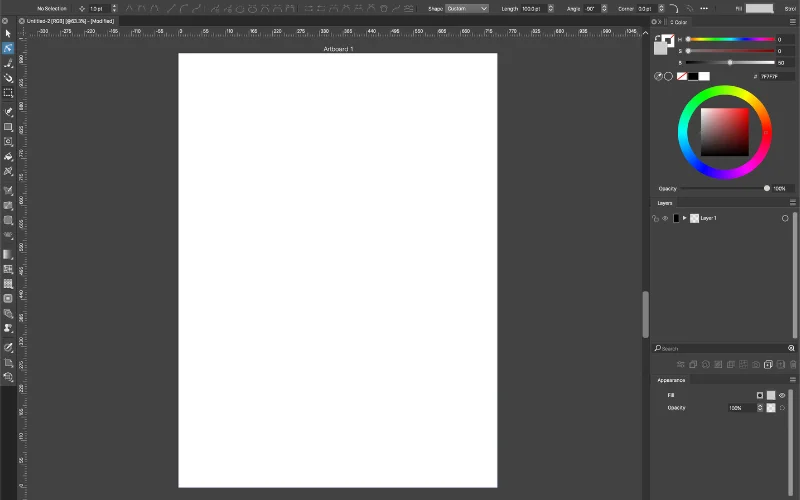Click the new layer icon in Layers panel
This screenshot has height=500, width=800.
[768, 364]
